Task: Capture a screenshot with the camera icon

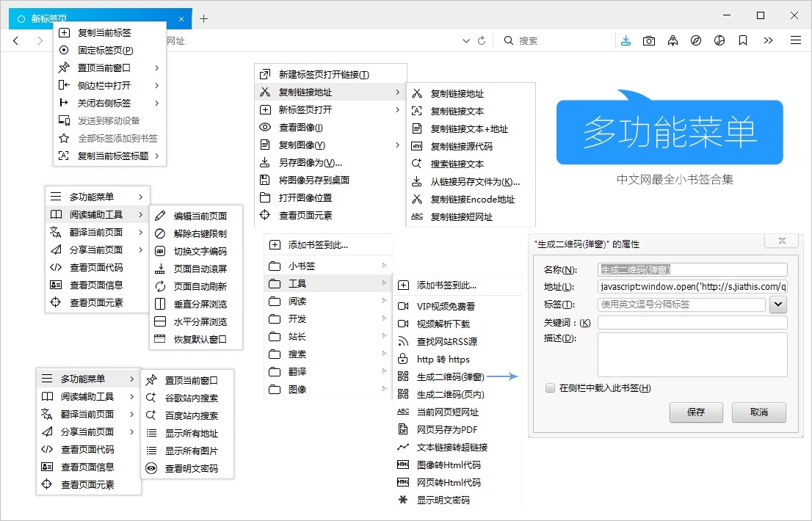Action: point(649,41)
